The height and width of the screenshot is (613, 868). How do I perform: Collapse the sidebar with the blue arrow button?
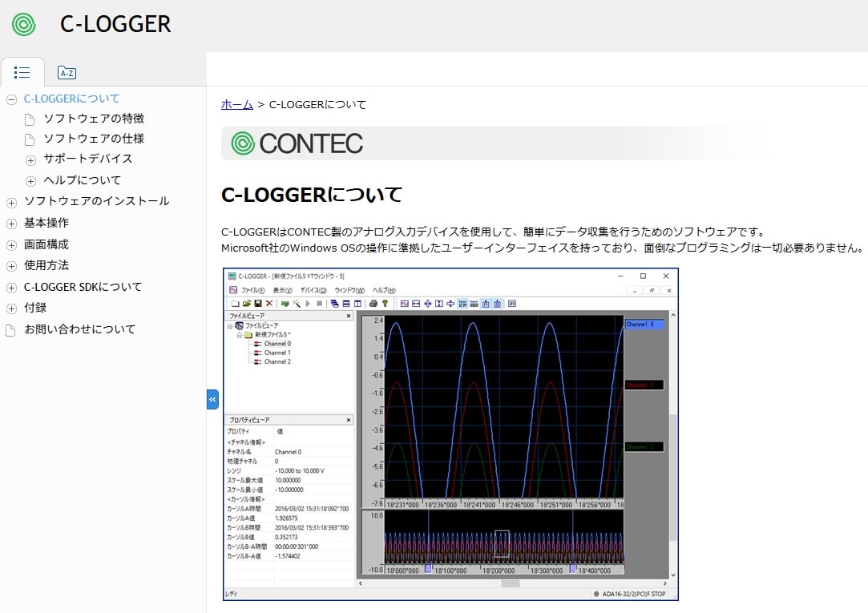click(x=212, y=399)
